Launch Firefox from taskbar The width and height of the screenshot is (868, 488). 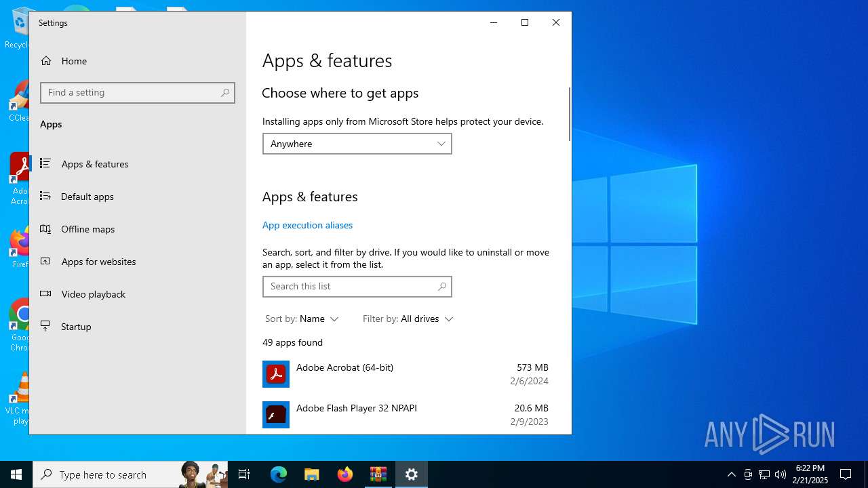[x=345, y=474]
